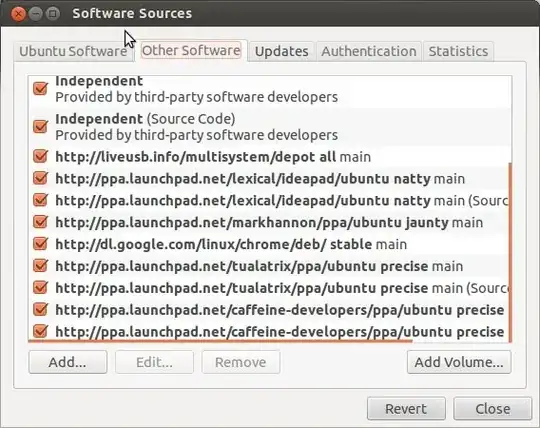Toggle first caffeine-developers ppa checkbox
This screenshot has width=540, height=428.
(x=40, y=310)
